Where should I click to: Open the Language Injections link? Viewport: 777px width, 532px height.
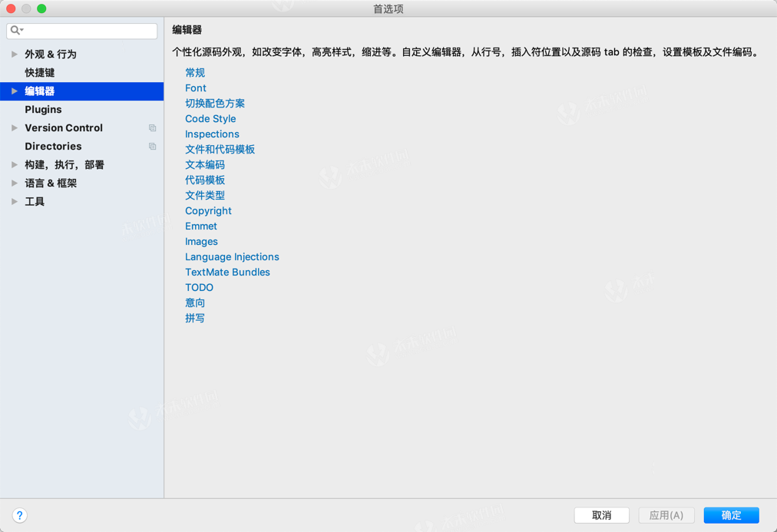(x=232, y=257)
